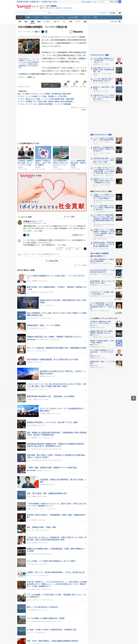This screenshot has width=138, height=644.
Task: Click the Yahoo! JAPAN ニュース logo
Action: click(x=28, y=7)
